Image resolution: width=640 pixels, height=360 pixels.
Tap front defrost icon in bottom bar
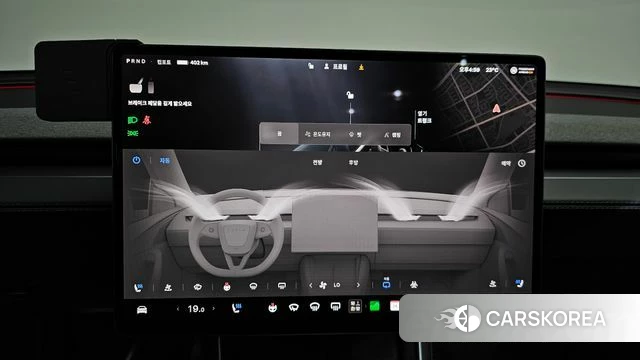pyautogui.click(x=293, y=307)
